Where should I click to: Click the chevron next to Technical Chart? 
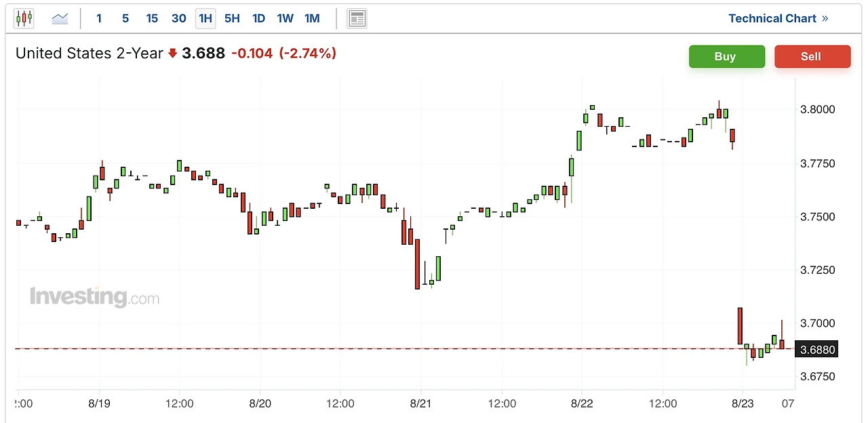pyautogui.click(x=825, y=18)
